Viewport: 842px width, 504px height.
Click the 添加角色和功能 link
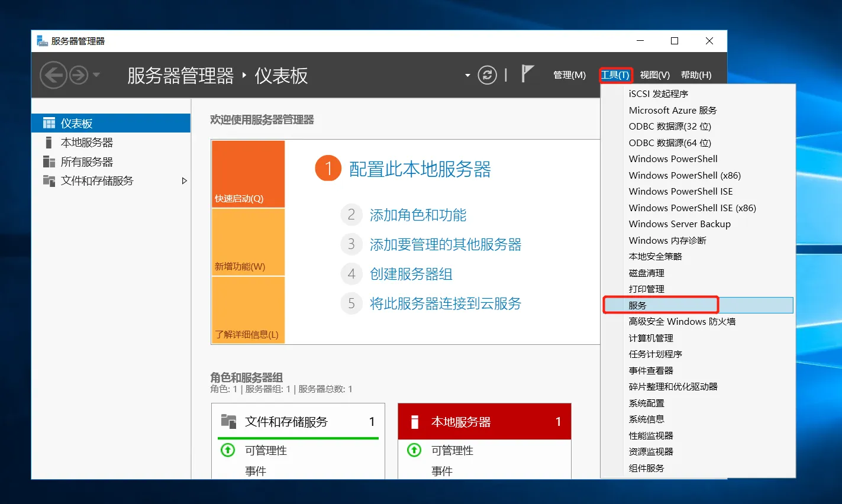(418, 215)
